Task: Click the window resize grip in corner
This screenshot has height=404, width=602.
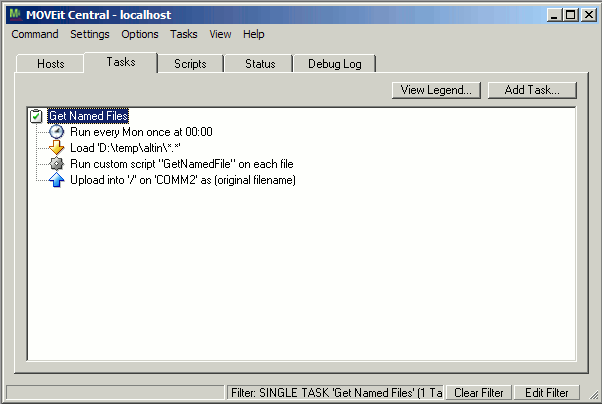Action: pyautogui.click(x=594, y=395)
